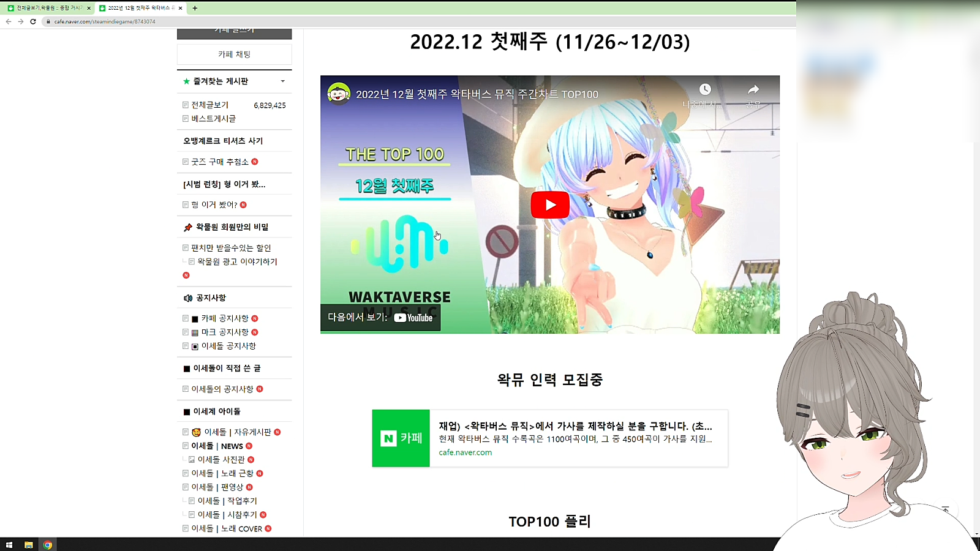Click the '카페 채팅' button
The width and height of the screenshot is (980, 551).
[x=235, y=54]
